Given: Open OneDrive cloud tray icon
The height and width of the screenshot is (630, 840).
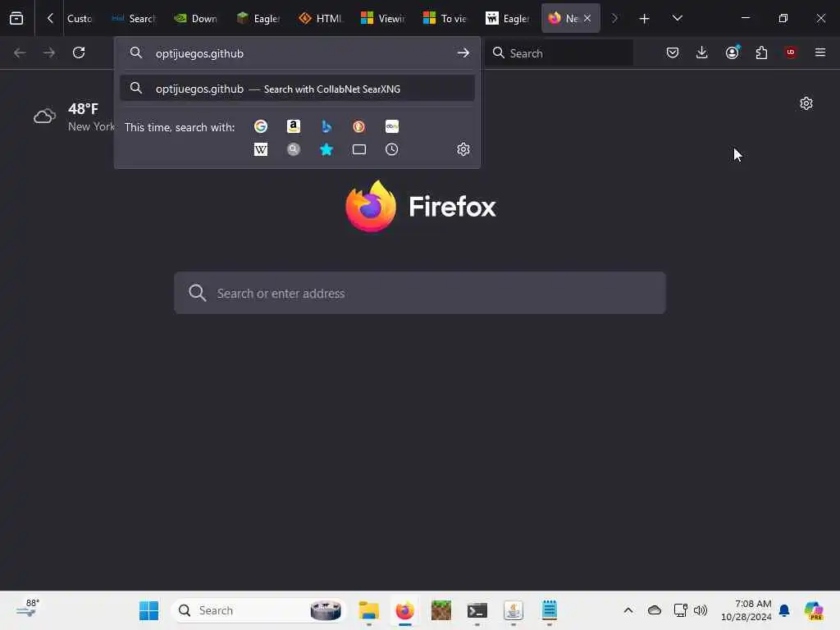Looking at the screenshot, I should [x=655, y=610].
